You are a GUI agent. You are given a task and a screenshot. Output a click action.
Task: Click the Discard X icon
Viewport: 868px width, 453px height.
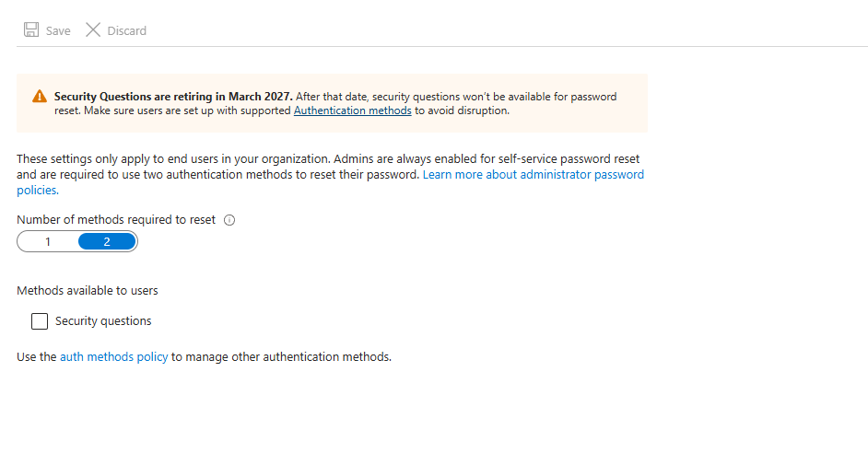coord(93,29)
